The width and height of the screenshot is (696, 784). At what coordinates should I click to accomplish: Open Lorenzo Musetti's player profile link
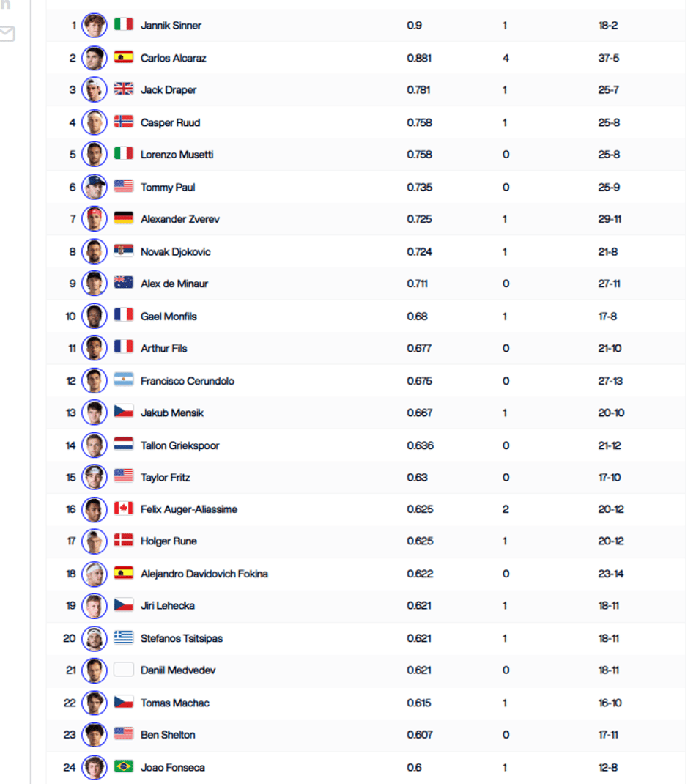tap(177, 155)
